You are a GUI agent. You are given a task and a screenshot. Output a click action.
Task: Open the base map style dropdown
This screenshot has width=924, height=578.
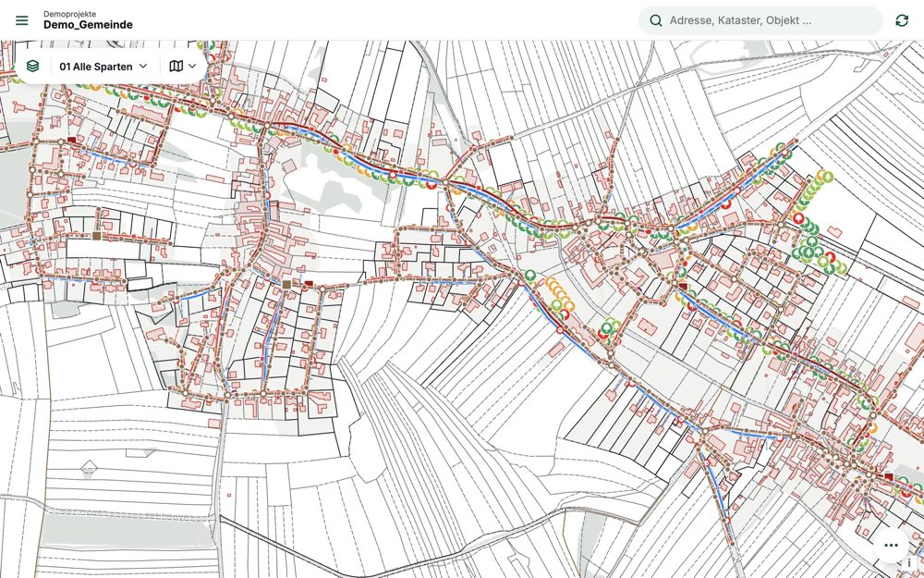coord(183,66)
